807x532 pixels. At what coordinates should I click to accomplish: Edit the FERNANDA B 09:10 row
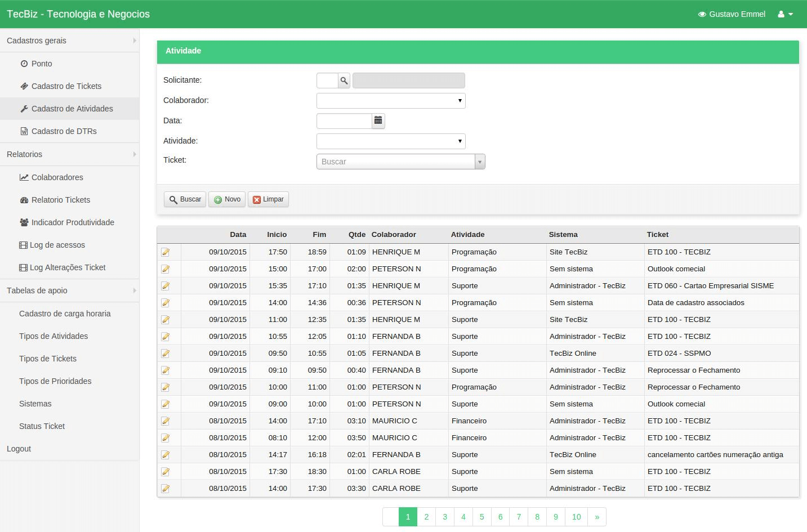pos(166,370)
